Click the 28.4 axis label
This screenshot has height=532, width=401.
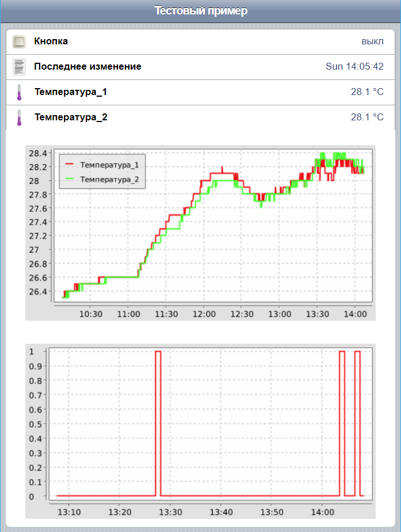pos(38,153)
